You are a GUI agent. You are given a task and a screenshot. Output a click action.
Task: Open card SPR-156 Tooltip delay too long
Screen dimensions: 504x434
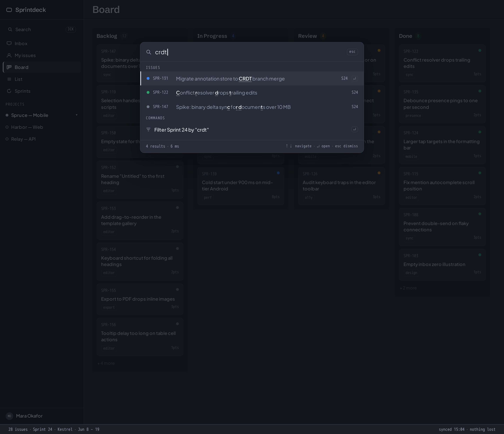(140, 337)
